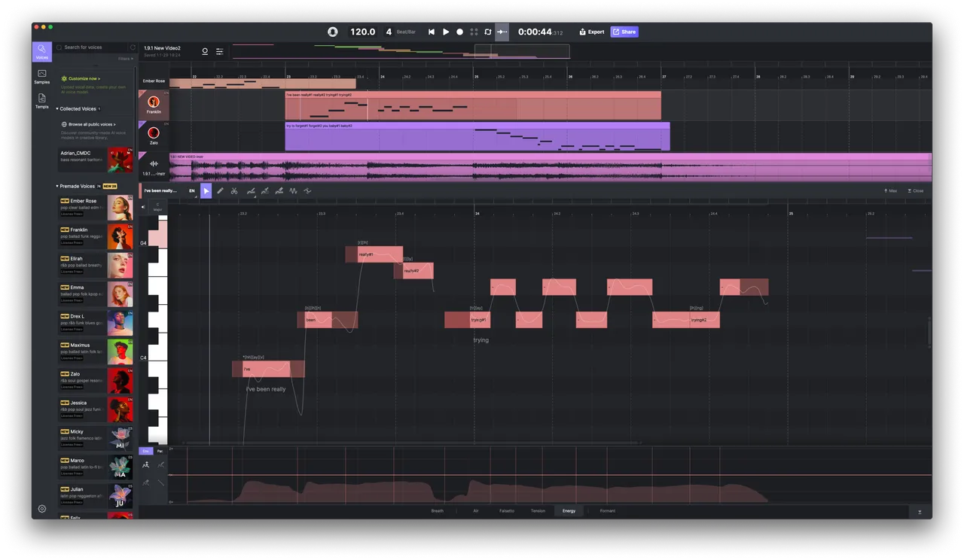
Task: Click the 120.0 tempo value
Action: (x=363, y=32)
